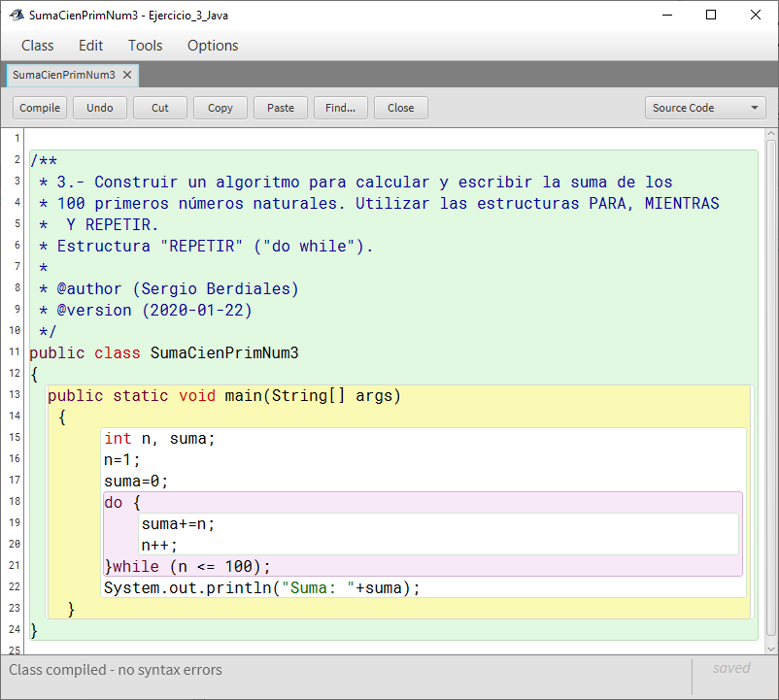Image resolution: width=779 pixels, height=700 pixels.
Task: Click the line number 13 margin
Action: point(15,395)
